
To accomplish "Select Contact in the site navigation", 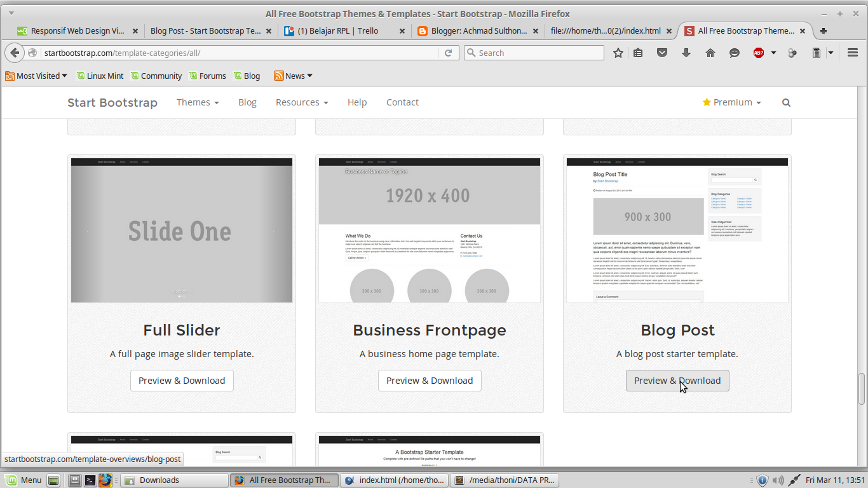I will click(x=402, y=102).
